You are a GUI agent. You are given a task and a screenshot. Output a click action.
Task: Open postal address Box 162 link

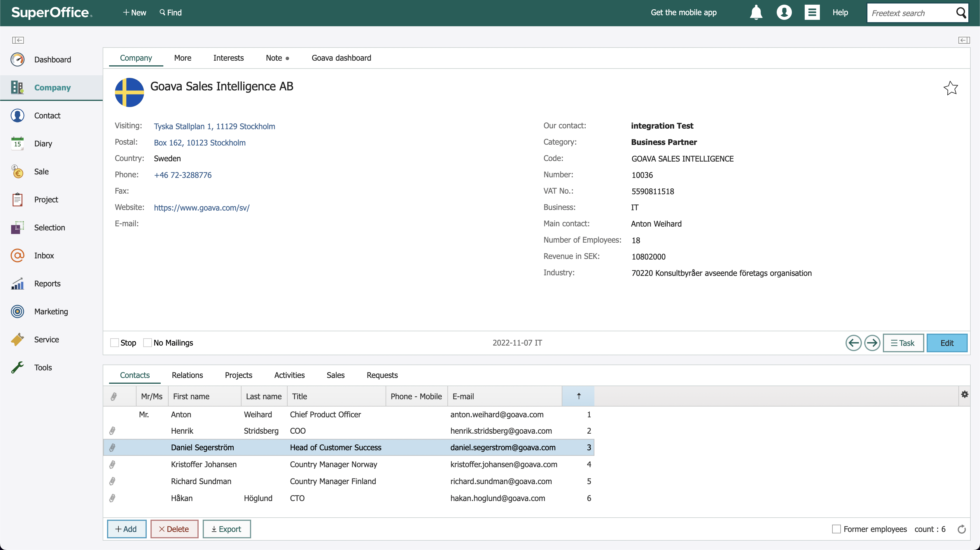click(x=200, y=143)
